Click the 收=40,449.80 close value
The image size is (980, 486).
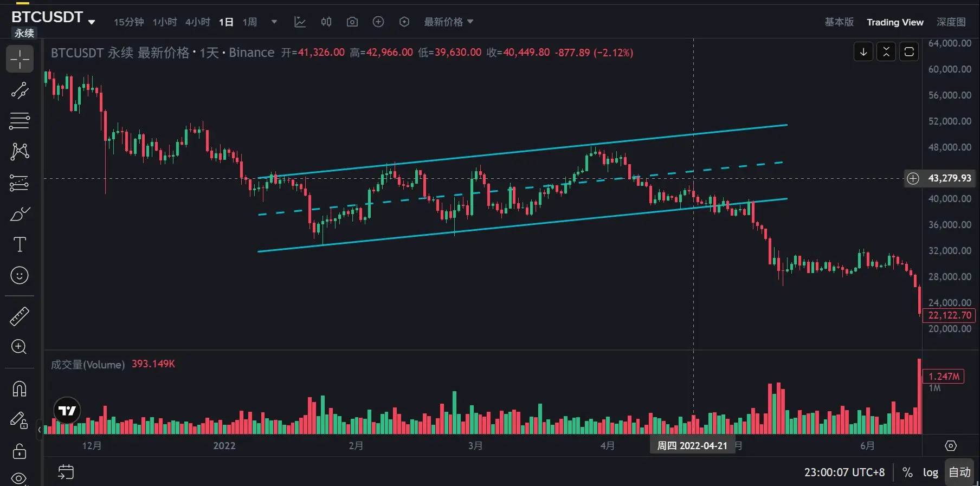(518, 53)
